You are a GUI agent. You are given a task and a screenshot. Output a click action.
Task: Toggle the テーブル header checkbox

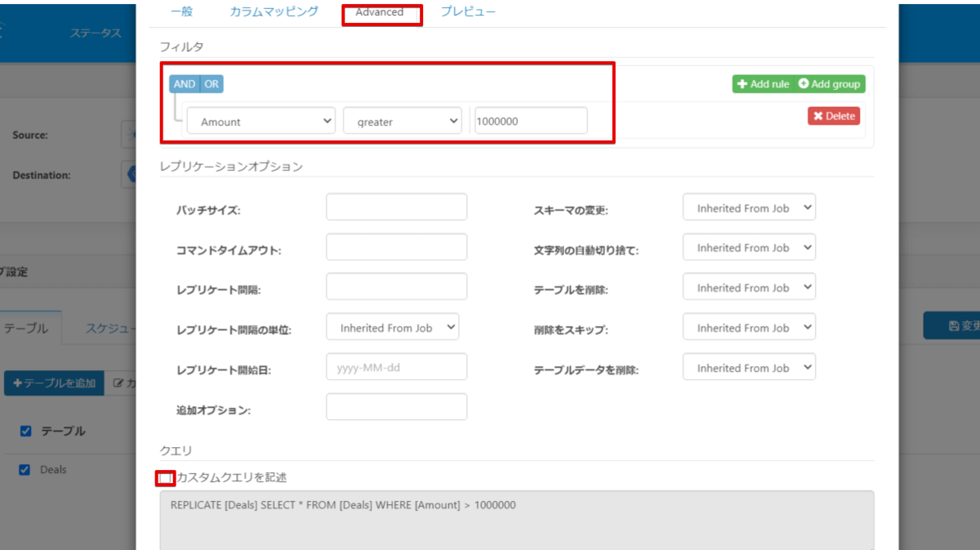coord(26,432)
